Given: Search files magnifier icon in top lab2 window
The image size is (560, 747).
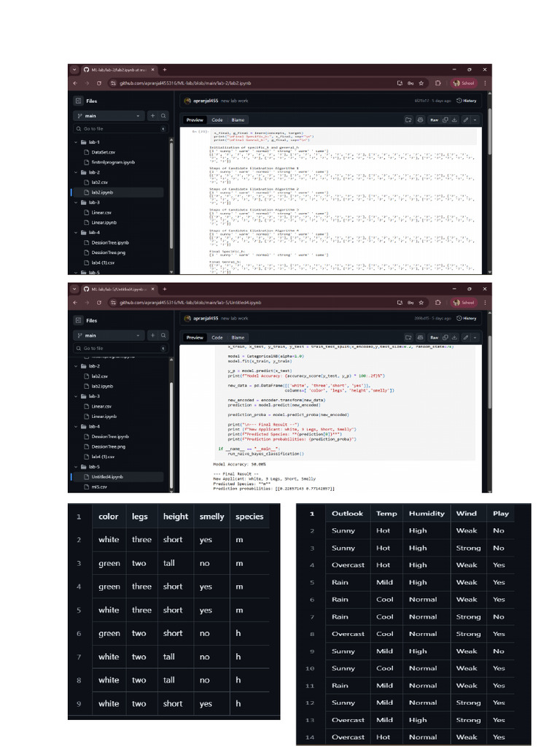Looking at the screenshot, I should 163,116.
